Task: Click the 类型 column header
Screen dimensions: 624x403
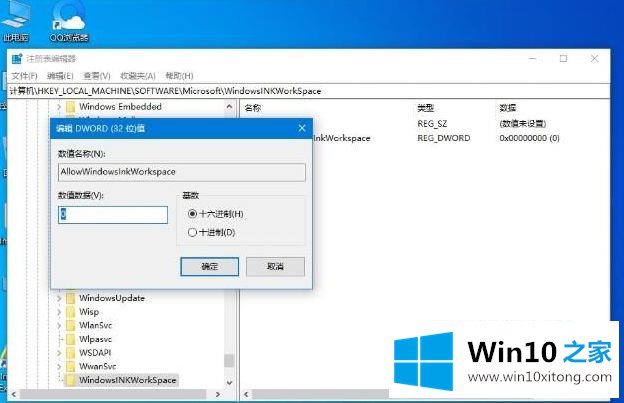Action: click(x=425, y=108)
